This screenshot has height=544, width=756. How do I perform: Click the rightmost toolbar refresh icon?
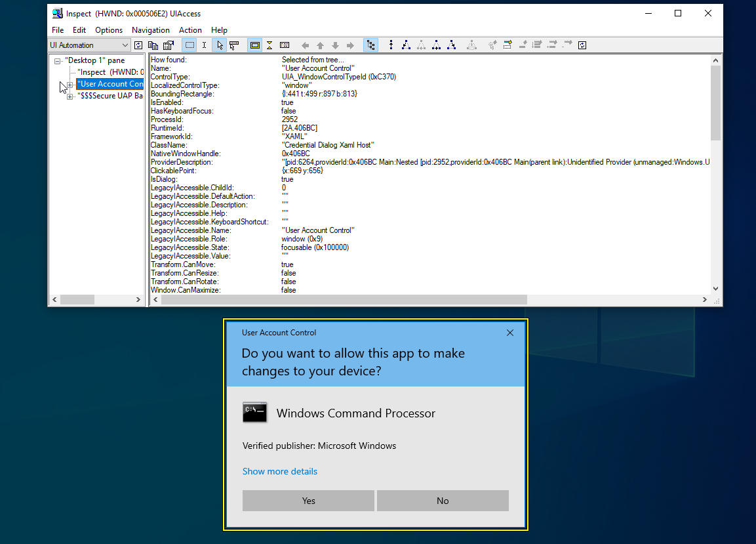click(x=582, y=45)
